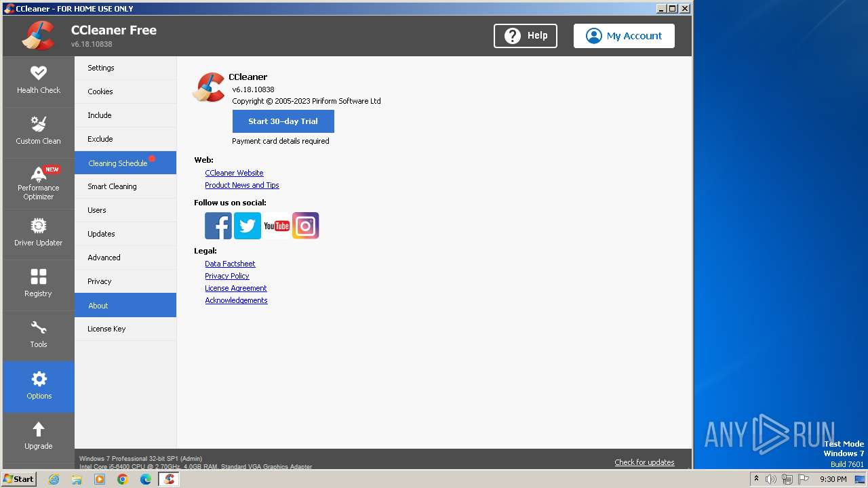Screen dimensions: 868x488
Task: Click the system clock 9:30 PM
Action: click(833, 479)
